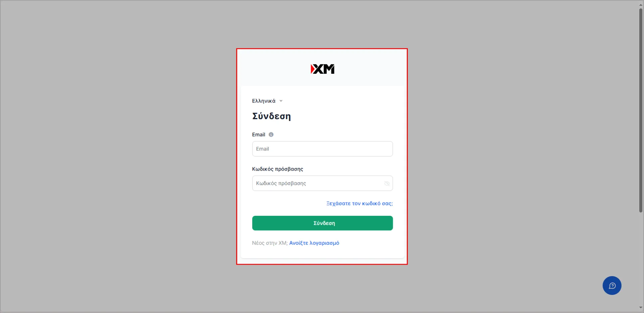Click the scrollbar track below the thumb

pyautogui.click(x=641, y=258)
